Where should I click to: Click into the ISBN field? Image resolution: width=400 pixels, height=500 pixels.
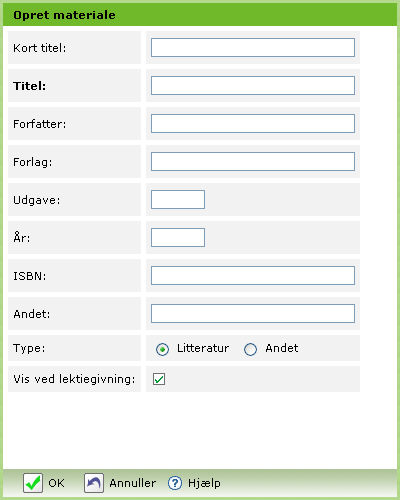(253, 275)
